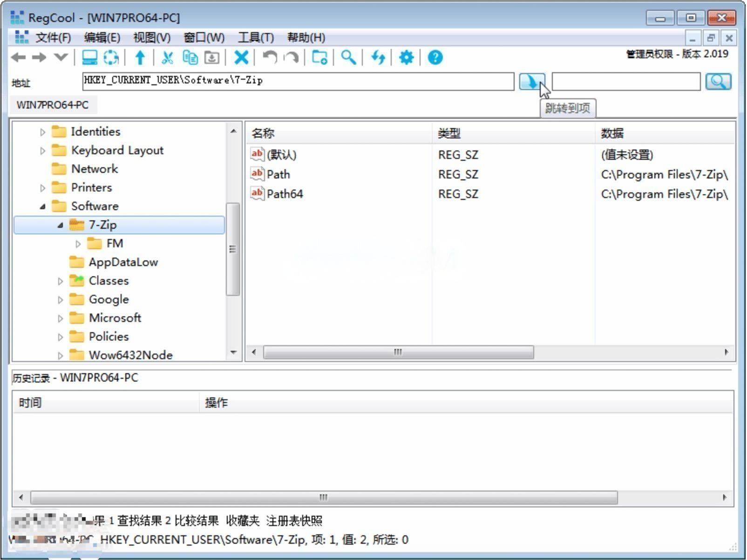747x560 pixels.
Task: Open the 工具(T) menu
Action: tap(255, 38)
